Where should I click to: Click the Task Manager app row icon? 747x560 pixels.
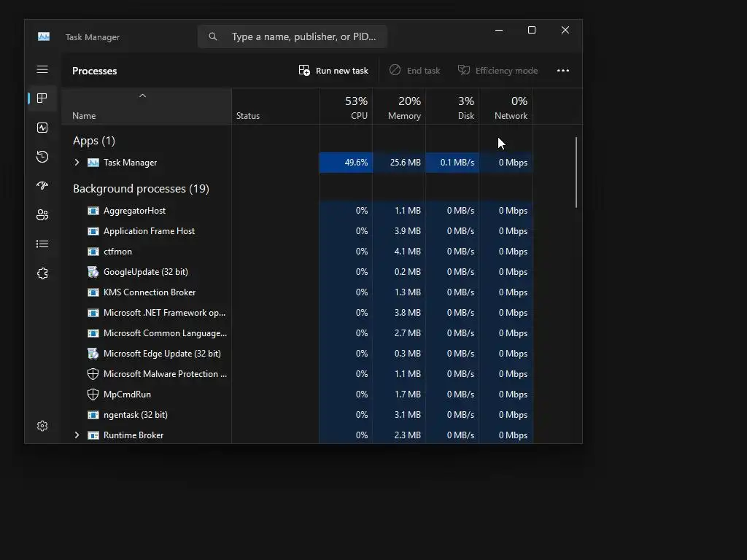(x=93, y=163)
